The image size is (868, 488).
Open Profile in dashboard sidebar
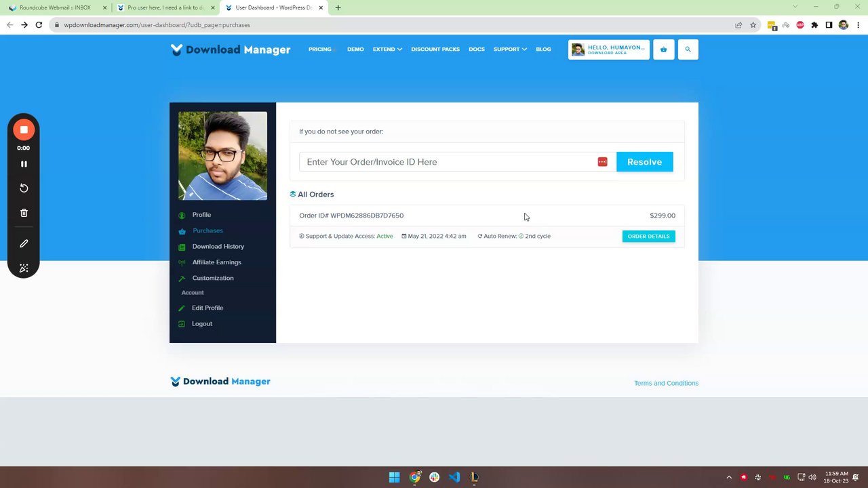[201, 215]
